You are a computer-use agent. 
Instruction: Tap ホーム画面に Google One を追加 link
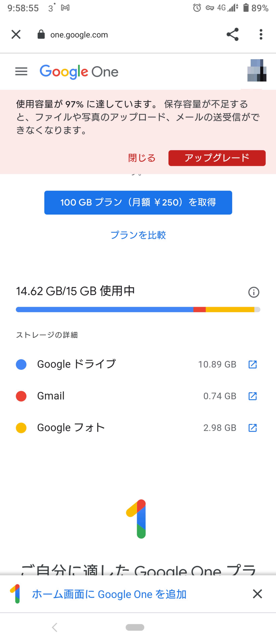pyautogui.click(x=109, y=594)
